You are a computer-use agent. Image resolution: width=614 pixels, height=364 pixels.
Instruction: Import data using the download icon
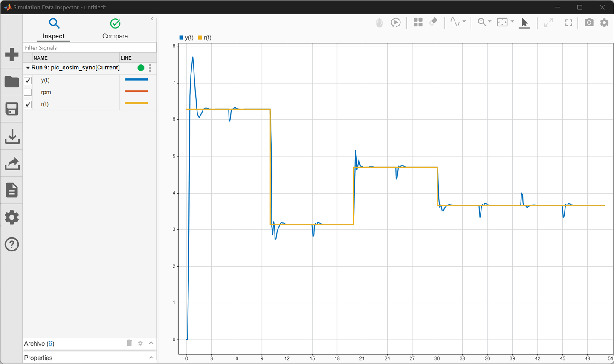pos(12,136)
